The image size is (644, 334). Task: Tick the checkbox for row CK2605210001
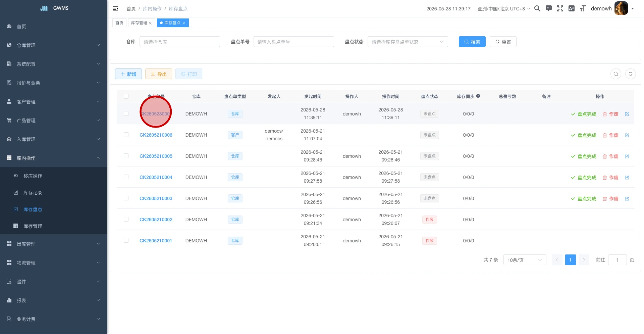126,240
